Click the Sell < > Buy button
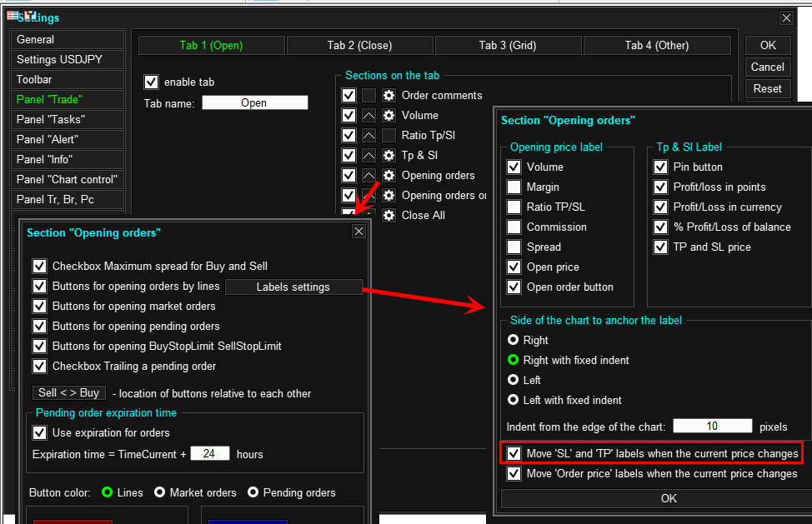812x524 pixels. 69,393
